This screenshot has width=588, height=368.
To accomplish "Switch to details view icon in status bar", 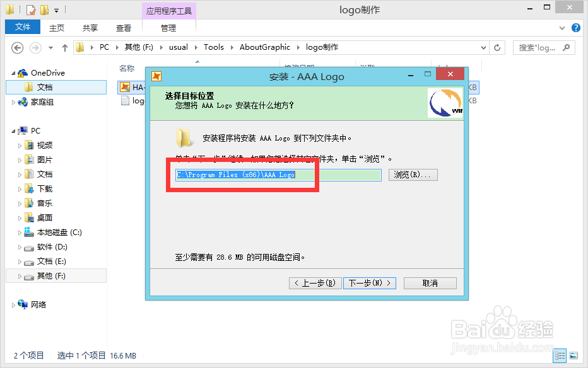I will (560, 355).
